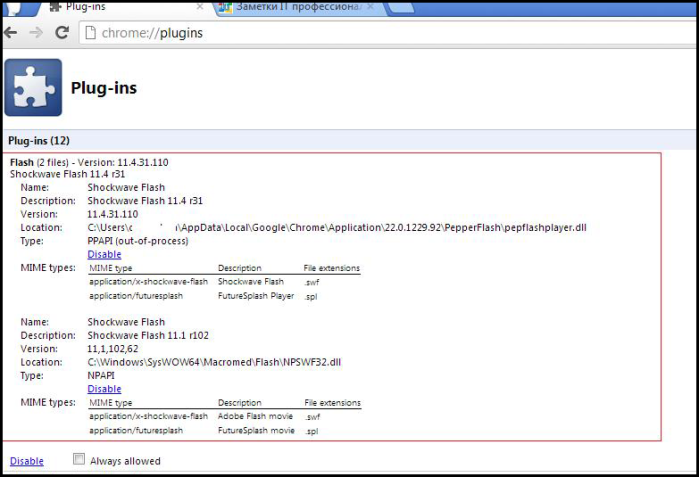Click the Plug-ins (12) section header

[x=39, y=140]
